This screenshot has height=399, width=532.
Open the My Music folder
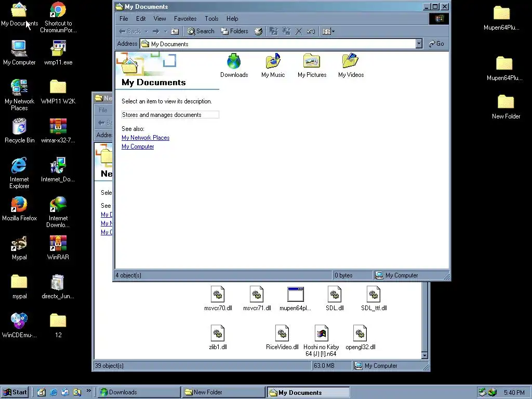[273, 65]
